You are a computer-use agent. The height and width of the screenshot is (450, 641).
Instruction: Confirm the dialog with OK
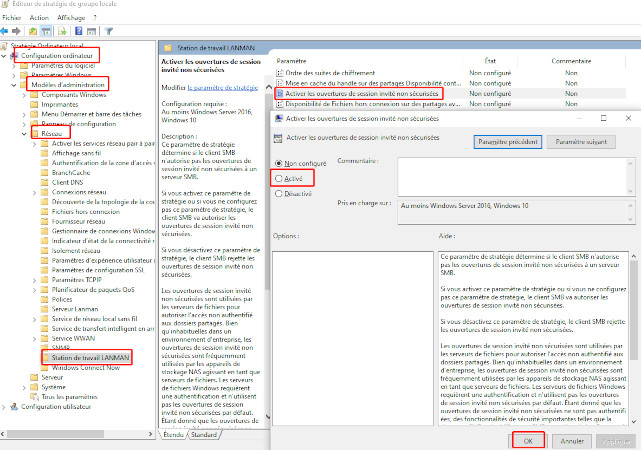528,441
